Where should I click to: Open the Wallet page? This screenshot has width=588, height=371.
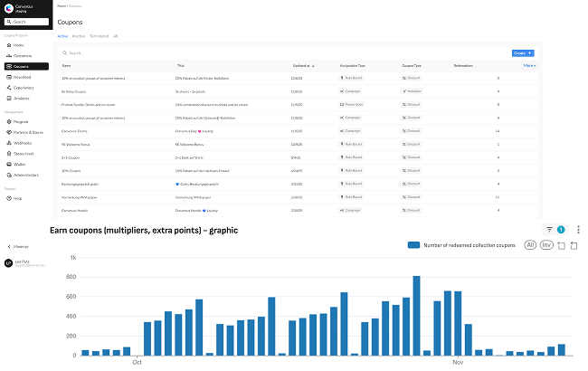(19, 165)
